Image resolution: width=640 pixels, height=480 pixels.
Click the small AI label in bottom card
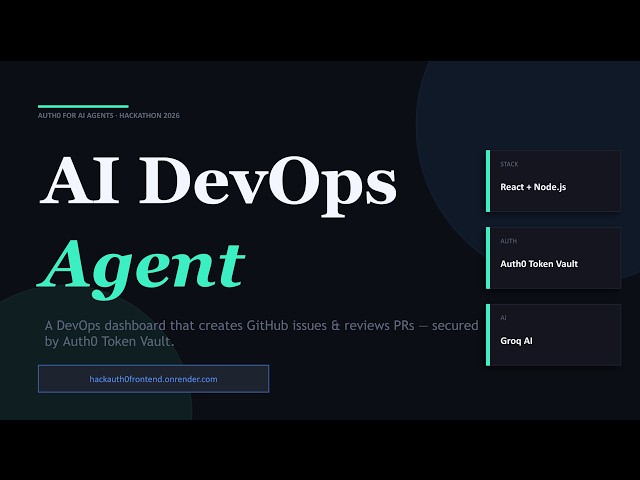click(x=504, y=318)
